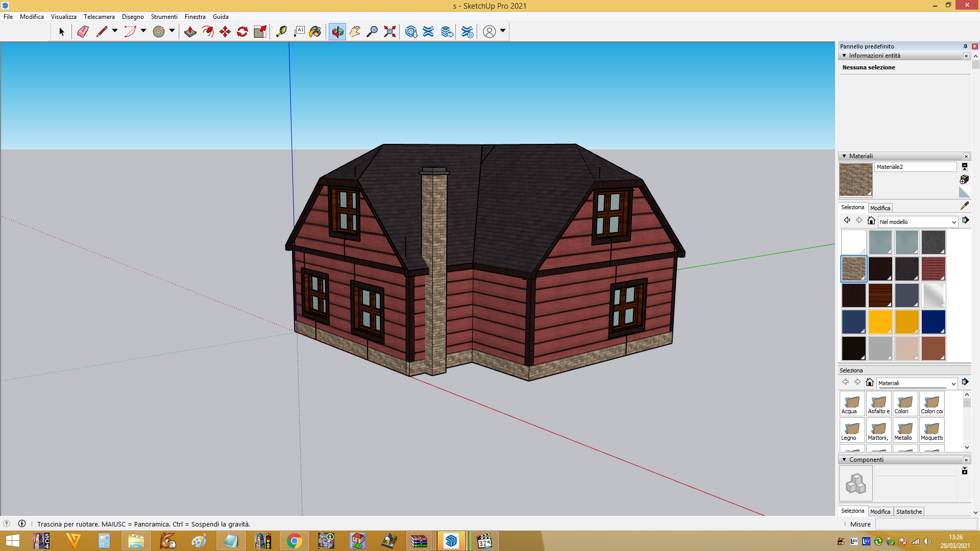The width and height of the screenshot is (980, 551).
Task: Click the Materiale2 name field
Action: pos(915,167)
